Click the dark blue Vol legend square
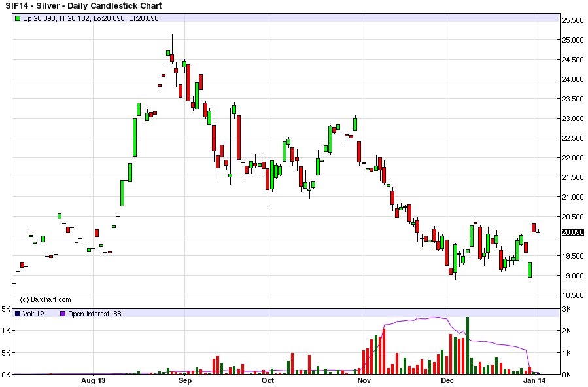Screen dimensions: 588x387 pos(18,314)
